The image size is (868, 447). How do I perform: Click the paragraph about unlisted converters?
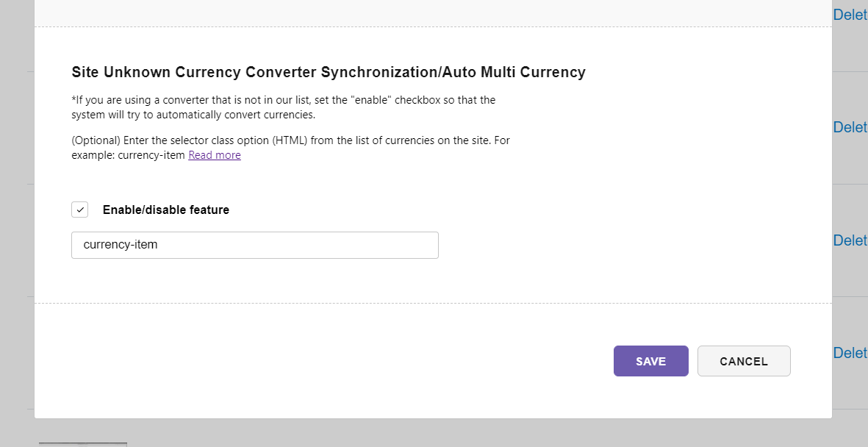click(284, 107)
